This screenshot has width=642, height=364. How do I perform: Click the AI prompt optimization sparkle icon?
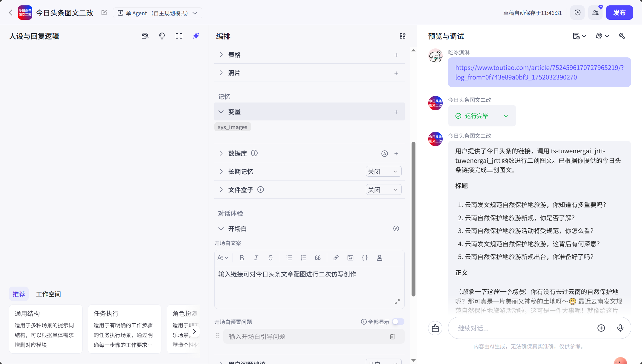196,36
